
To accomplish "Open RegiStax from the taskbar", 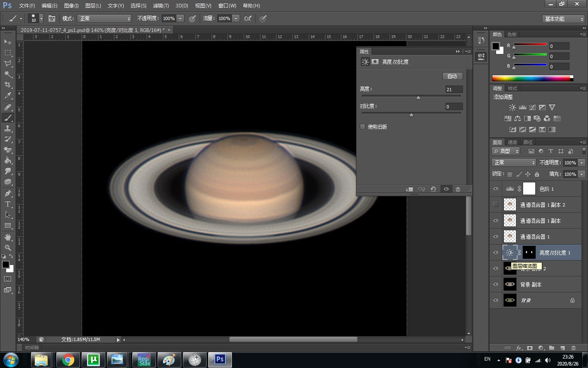I will [x=144, y=360].
